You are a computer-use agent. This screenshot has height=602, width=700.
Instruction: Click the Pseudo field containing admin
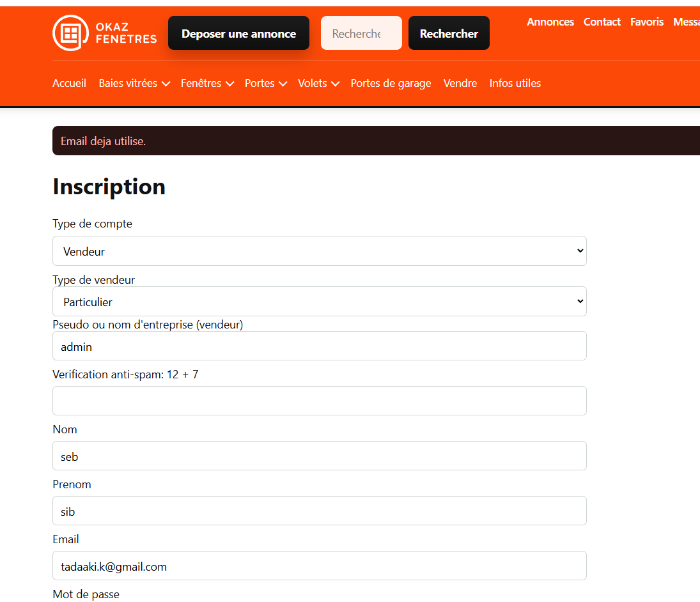[x=320, y=346]
